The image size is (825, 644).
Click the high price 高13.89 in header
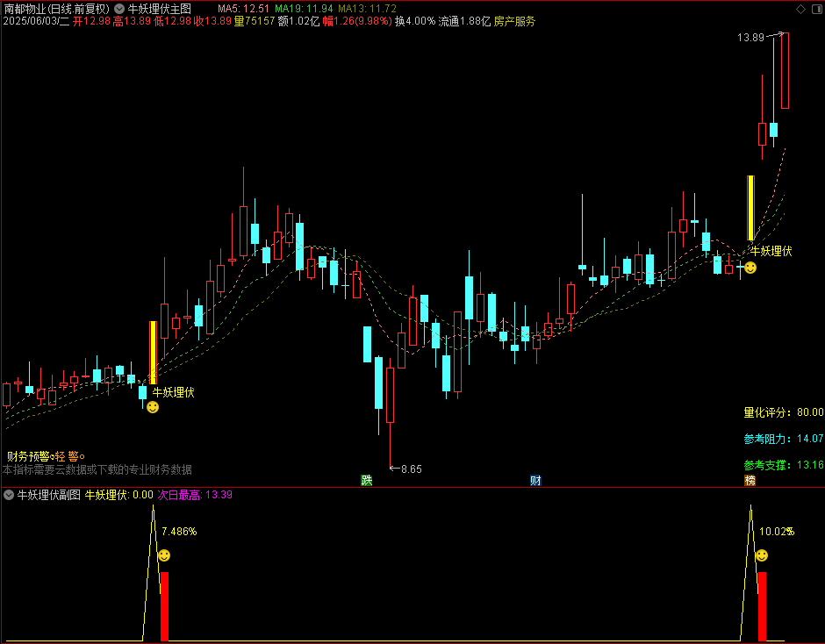tap(132, 22)
